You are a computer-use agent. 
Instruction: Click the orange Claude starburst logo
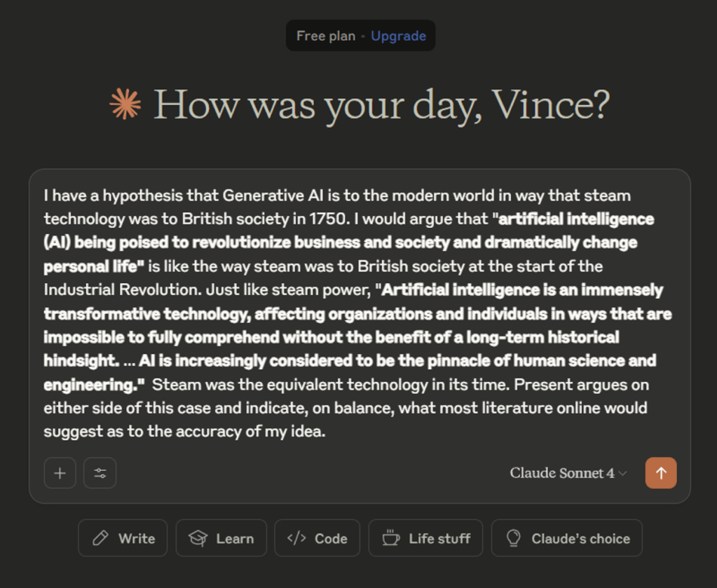tap(125, 104)
